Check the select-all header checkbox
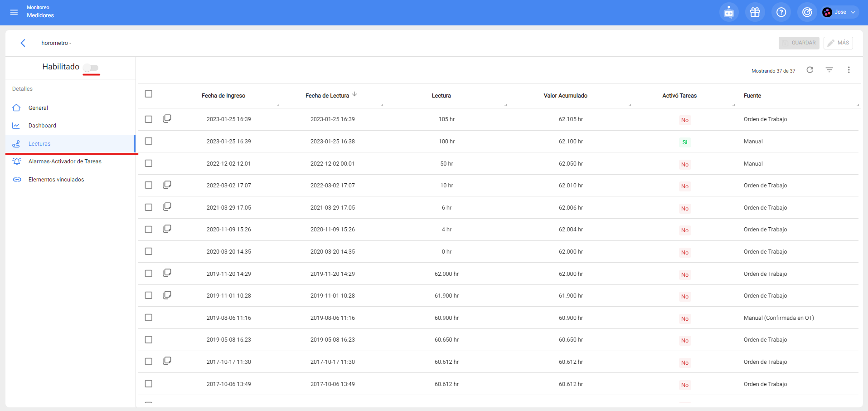The height and width of the screenshot is (411, 868). [x=149, y=94]
